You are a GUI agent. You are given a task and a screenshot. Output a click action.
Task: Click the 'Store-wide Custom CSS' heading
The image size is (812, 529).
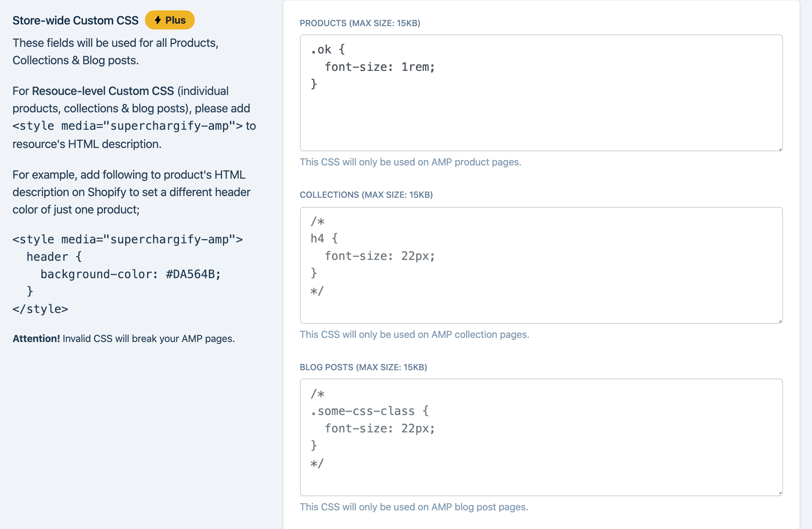point(75,20)
